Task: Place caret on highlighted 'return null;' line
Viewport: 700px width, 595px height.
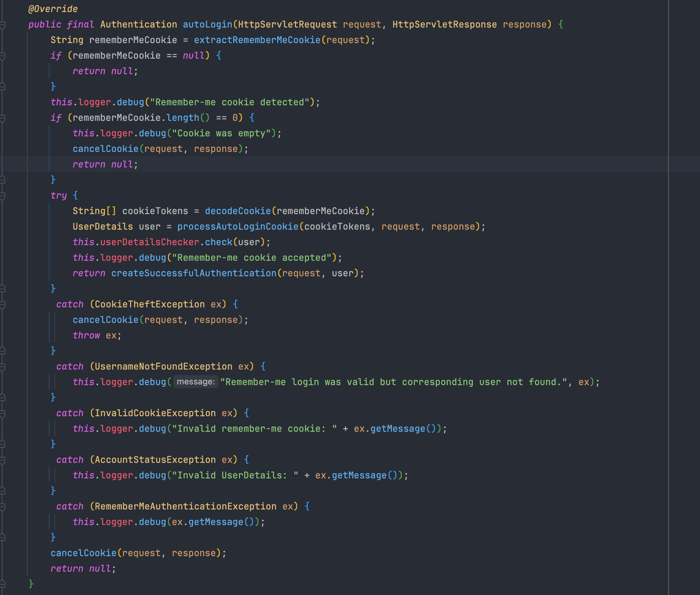Action: point(105,164)
